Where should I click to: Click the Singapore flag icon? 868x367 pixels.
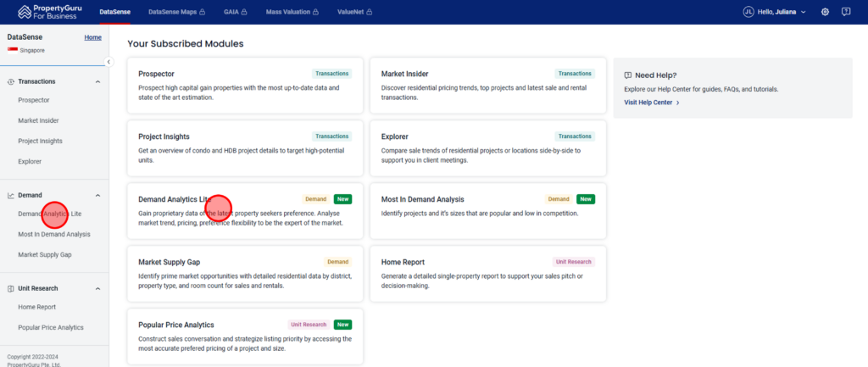(11, 50)
